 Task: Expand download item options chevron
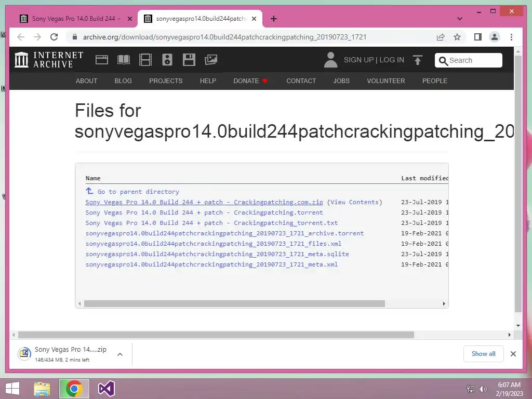click(x=120, y=354)
